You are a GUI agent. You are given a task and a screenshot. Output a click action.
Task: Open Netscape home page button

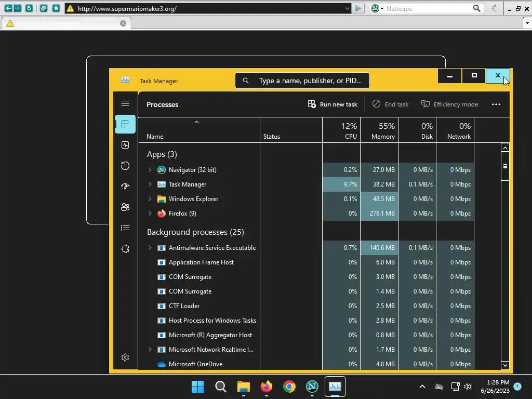[56, 8]
